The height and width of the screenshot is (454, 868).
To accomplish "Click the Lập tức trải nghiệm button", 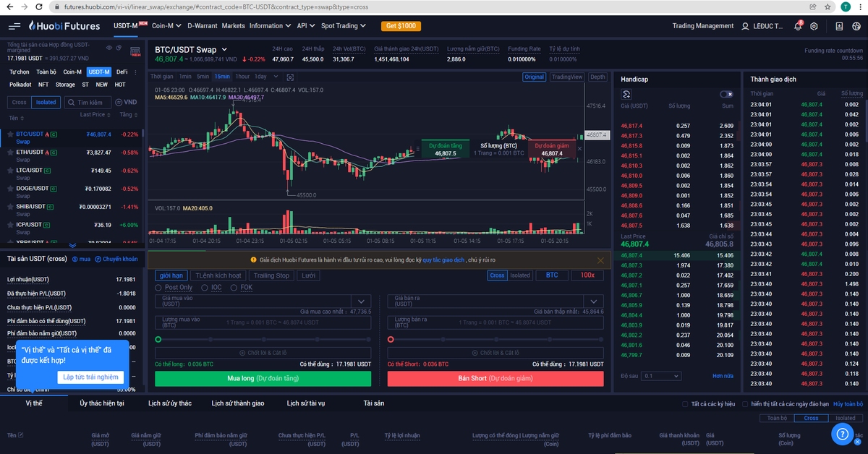I will click(90, 377).
